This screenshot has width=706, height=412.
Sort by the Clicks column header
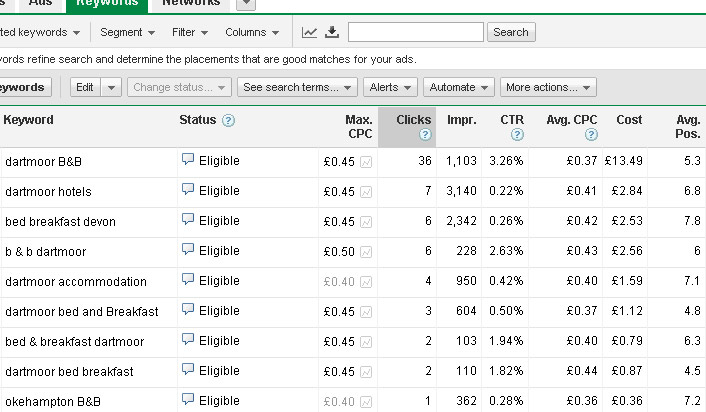(413, 120)
